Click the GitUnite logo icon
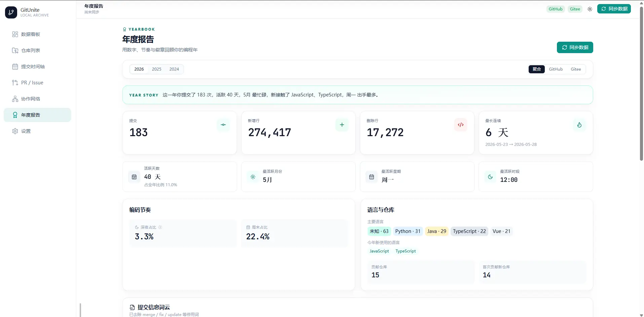Viewport: 644px width, 317px height. pos(11,12)
